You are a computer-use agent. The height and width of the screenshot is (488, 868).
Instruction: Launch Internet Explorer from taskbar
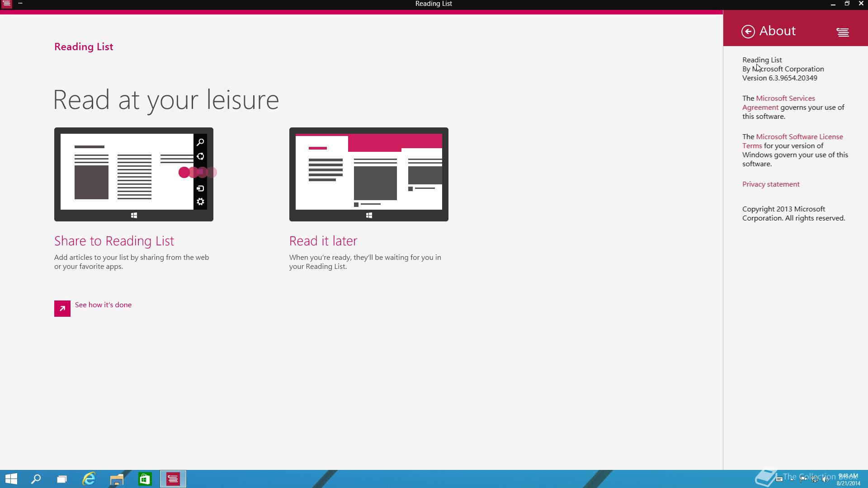(x=89, y=479)
